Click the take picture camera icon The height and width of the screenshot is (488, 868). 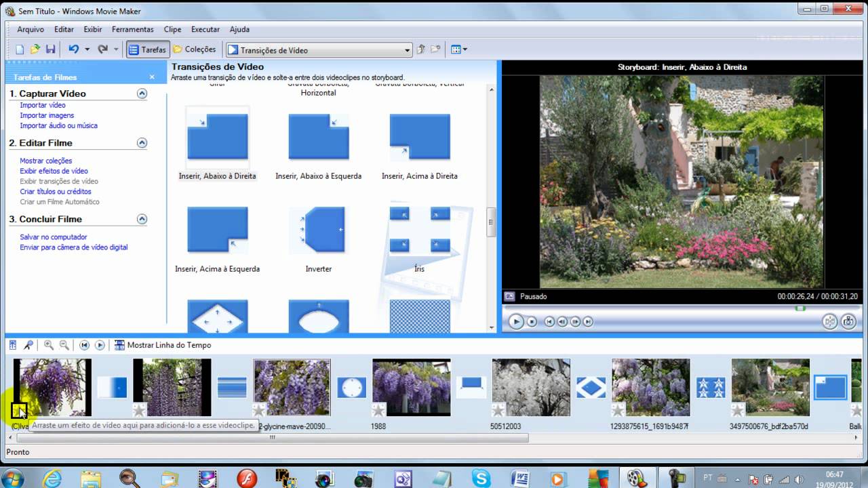click(848, 322)
